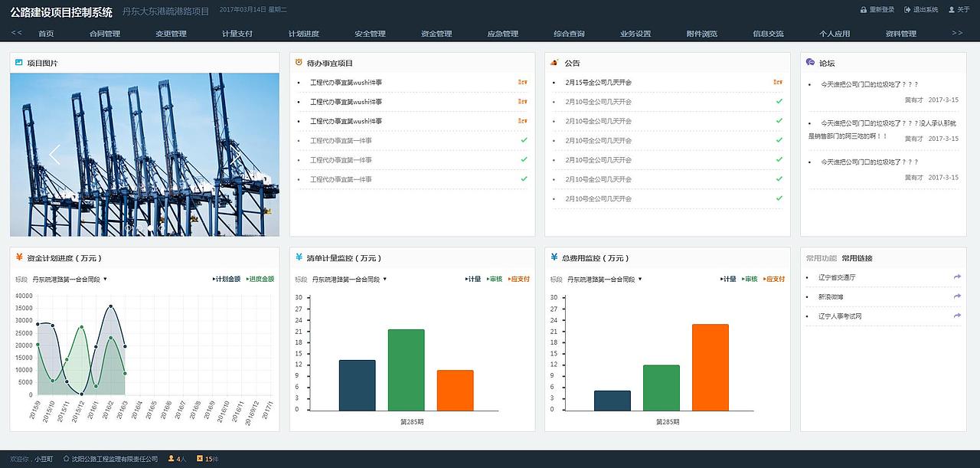This screenshot has height=468, width=980.
Task: Click the orange bar in 总费用监控 chart
Action: (x=710, y=368)
